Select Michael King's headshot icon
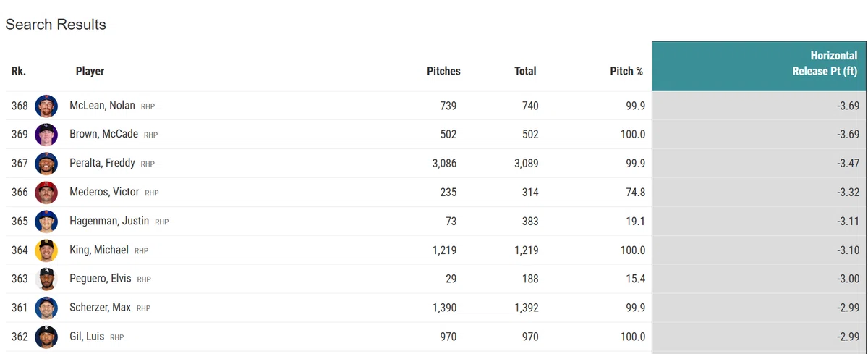The width and height of the screenshot is (868, 354). 46,250
